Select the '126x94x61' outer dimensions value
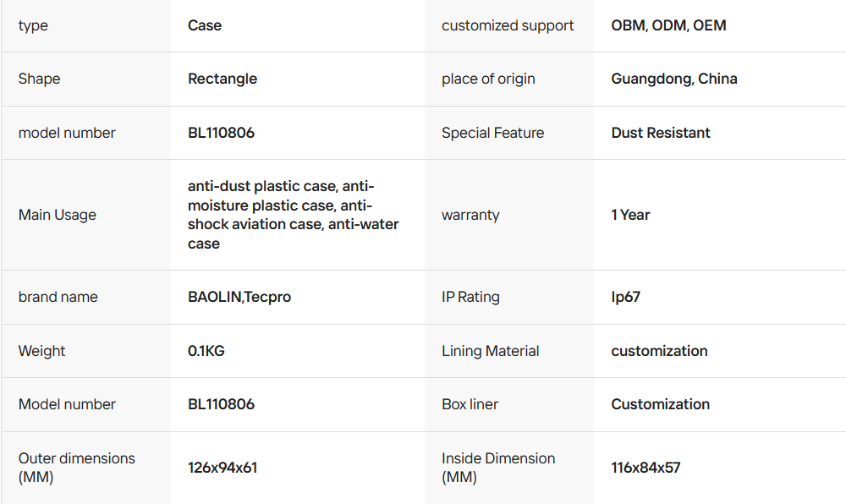This screenshot has height=504, width=846. (x=222, y=468)
